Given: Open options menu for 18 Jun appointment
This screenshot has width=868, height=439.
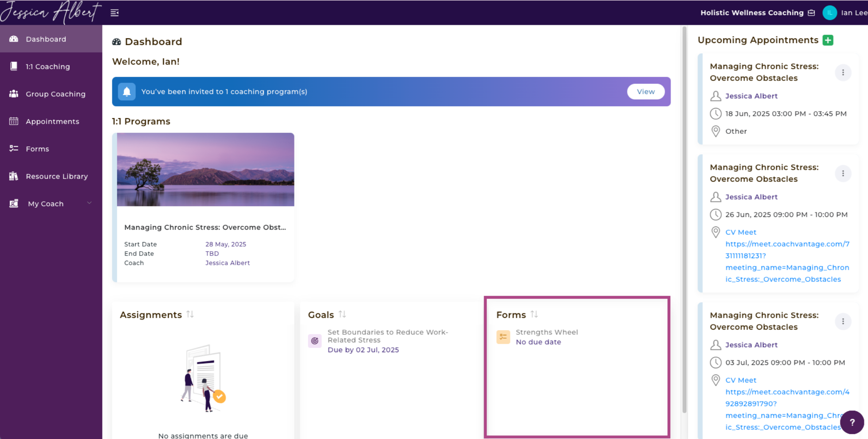Looking at the screenshot, I should tap(843, 73).
